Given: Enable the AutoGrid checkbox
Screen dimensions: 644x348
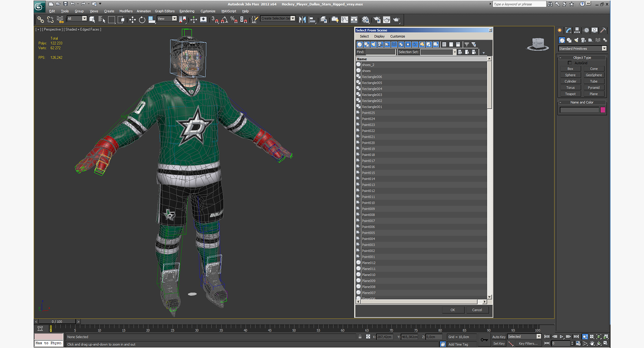Looking at the screenshot, I should (570, 63).
